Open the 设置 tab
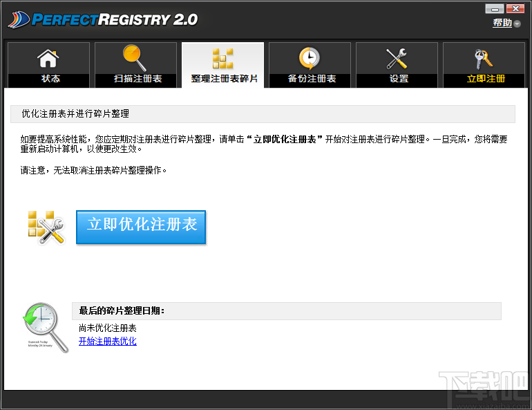The image size is (532, 410). point(397,65)
